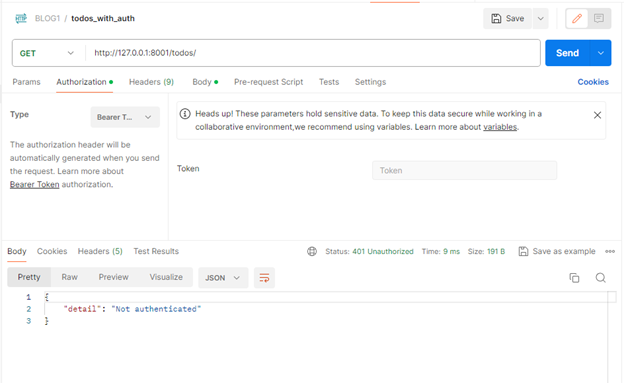Image resolution: width=624 pixels, height=383 pixels.
Task: Toggle the word wrap icon
Action: pyautogui.click(x=264, y=277)
